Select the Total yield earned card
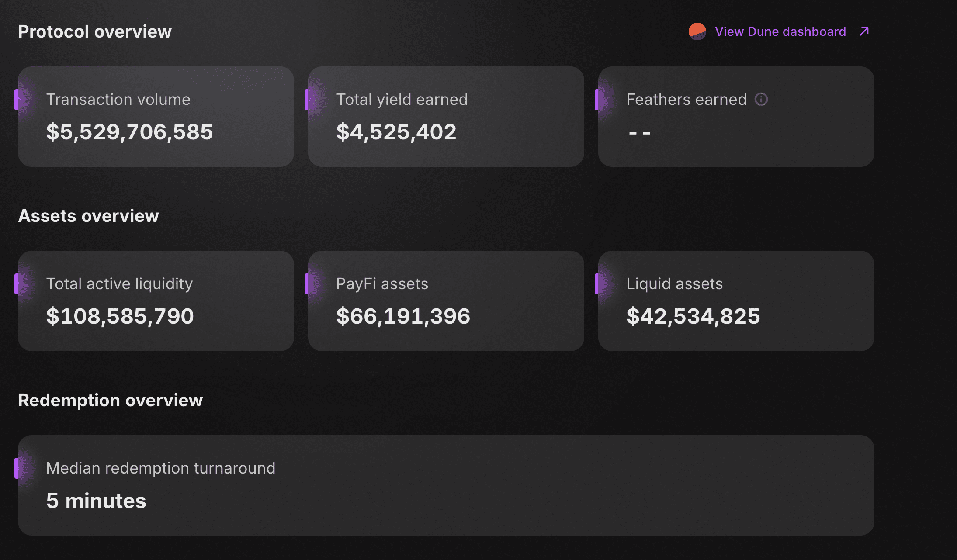 pyautogui.click(x=446, y=116)
